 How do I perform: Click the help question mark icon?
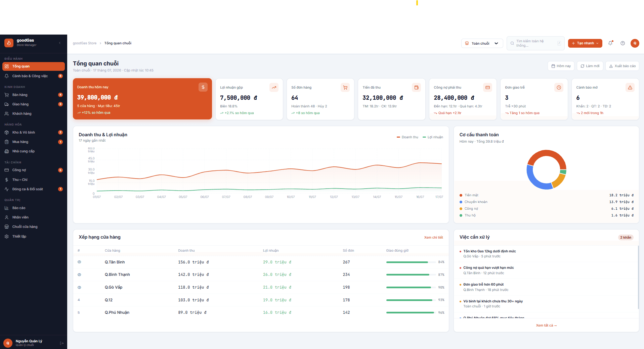622,43
